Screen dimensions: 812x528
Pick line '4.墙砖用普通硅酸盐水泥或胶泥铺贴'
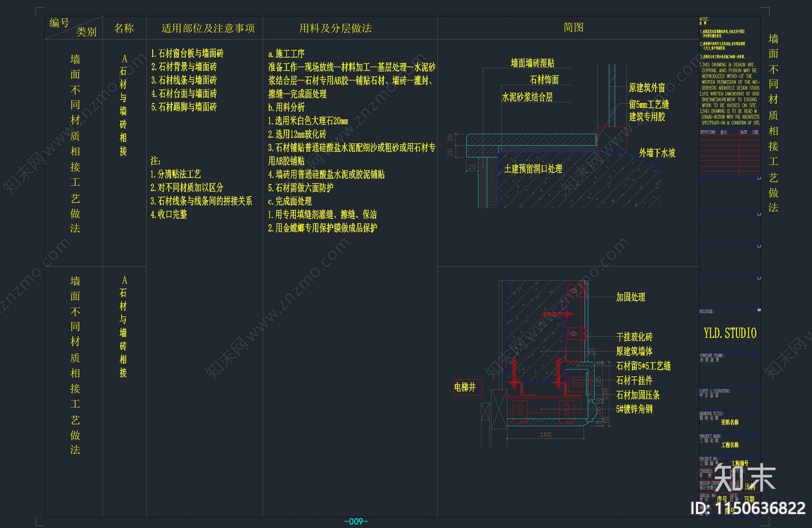[x=326, y=174]
